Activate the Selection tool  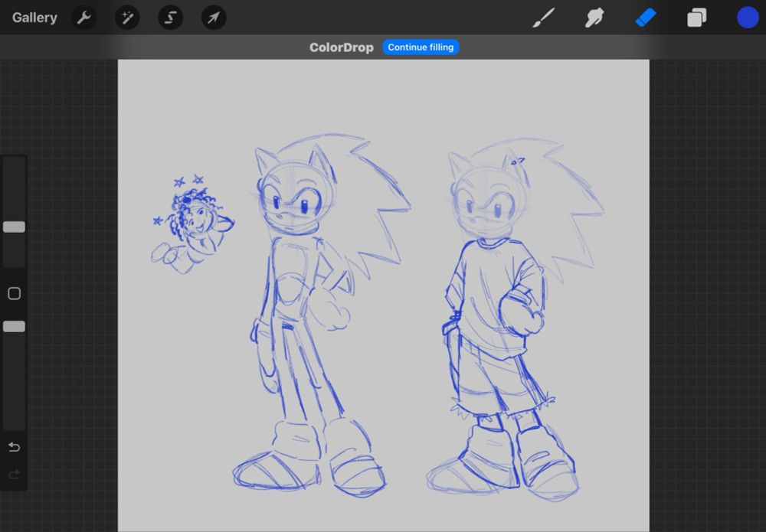click(171, 18)
